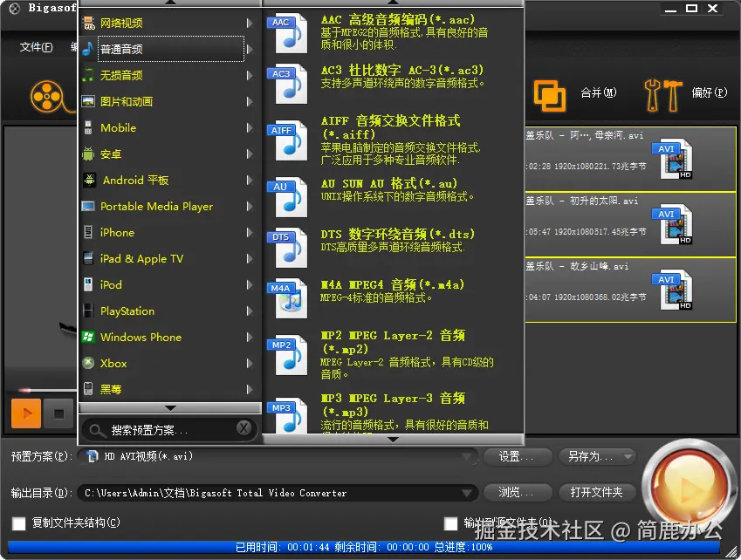
Task: Click the orange 合并 merge icon
Action: [550, 95]
